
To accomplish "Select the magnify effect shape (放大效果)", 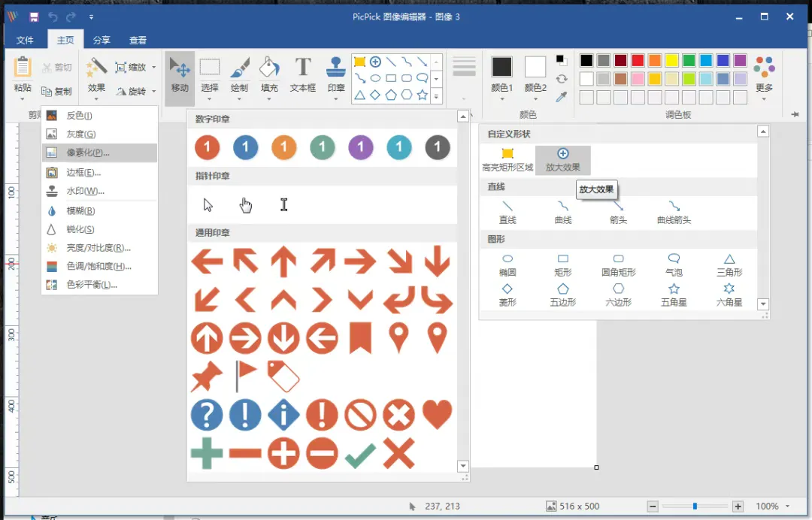I will [x=562, y=160].
